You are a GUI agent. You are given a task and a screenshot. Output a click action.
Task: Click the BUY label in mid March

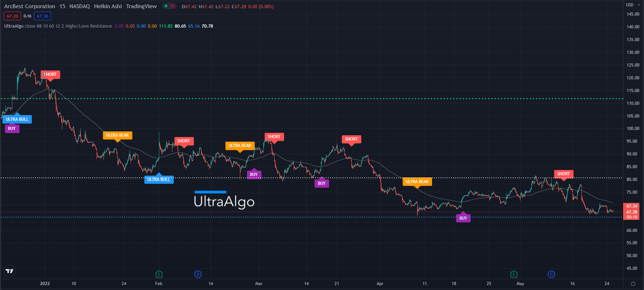(321, 183)
